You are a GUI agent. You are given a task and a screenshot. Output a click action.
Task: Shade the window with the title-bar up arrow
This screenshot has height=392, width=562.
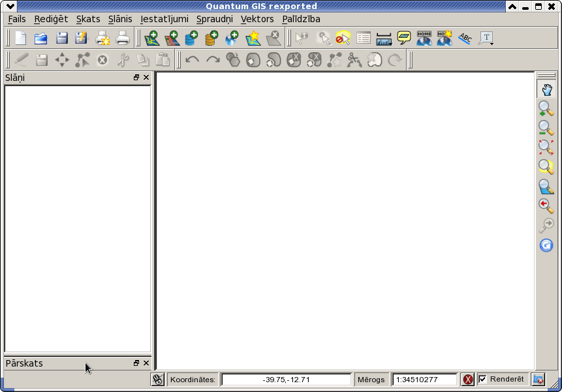click(512, 7)
